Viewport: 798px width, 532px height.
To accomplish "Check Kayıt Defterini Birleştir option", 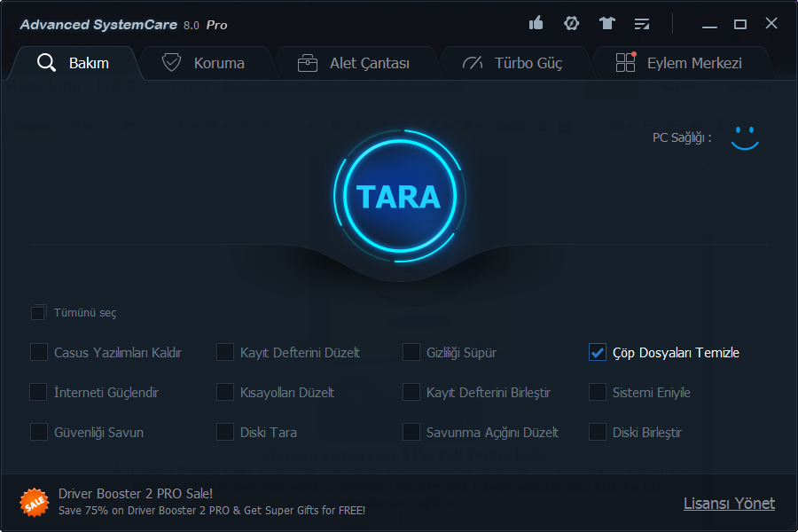I will coord(411,392).
